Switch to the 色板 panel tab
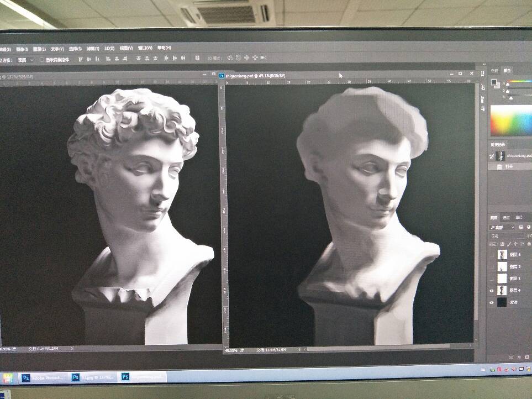This screenshot has width=532, height=399. pos(494,71)
